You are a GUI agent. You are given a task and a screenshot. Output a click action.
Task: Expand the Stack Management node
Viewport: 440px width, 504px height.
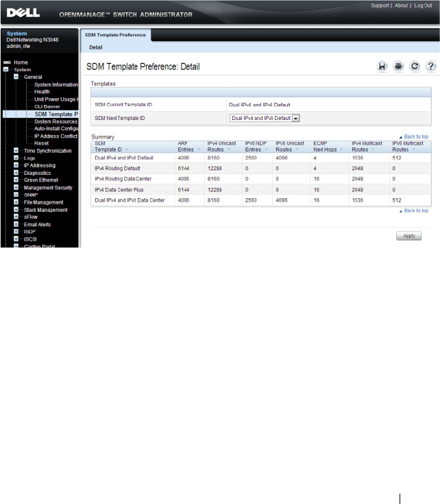(16, 210)
